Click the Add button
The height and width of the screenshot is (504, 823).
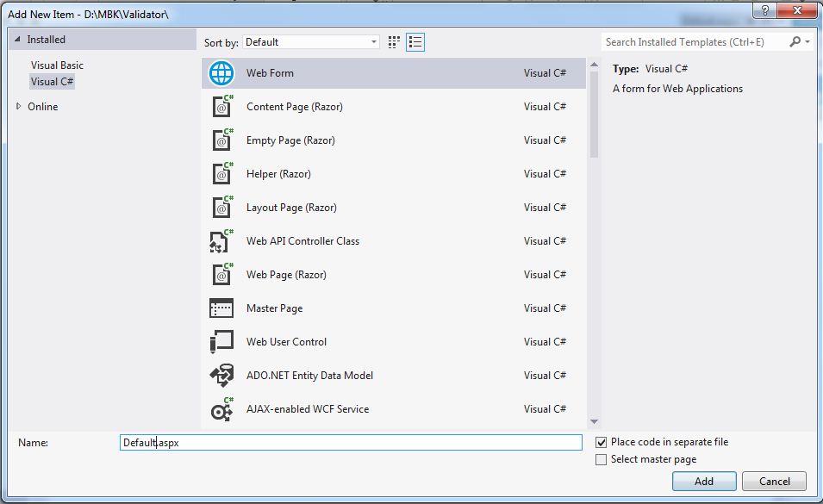tap(704, 482)
